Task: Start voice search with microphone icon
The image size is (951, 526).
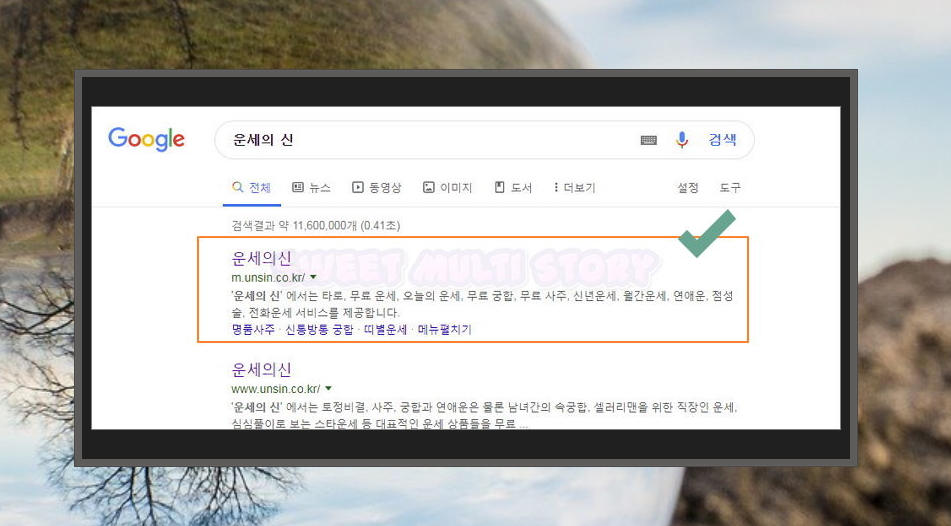Action: 682,140
